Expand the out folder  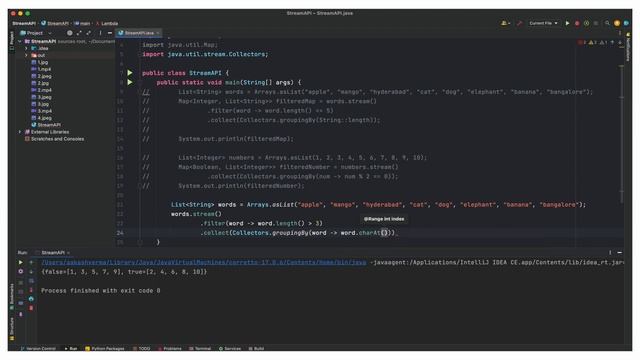(x=27, y=56)
